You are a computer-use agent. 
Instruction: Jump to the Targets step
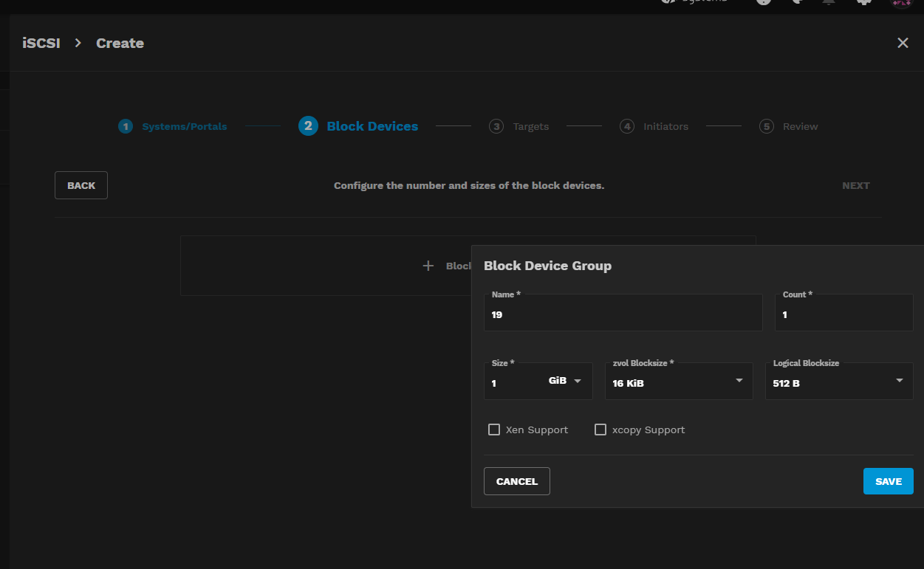click(519, 126)
